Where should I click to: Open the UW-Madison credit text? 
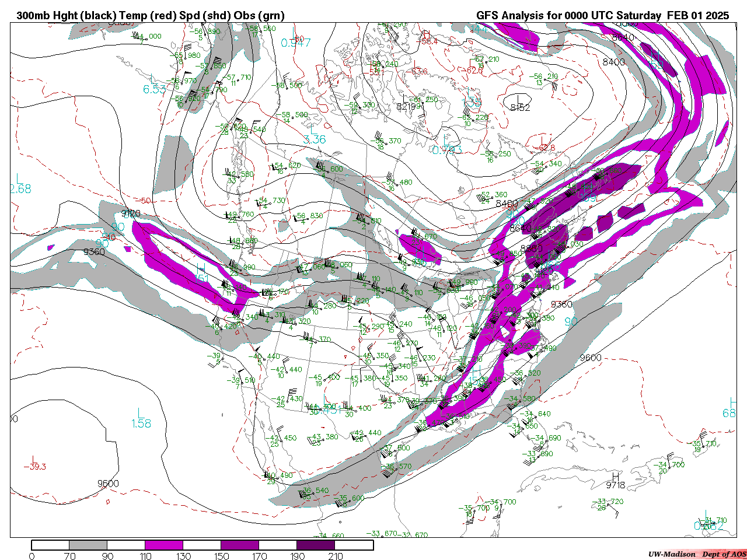(x=671, y=554)
